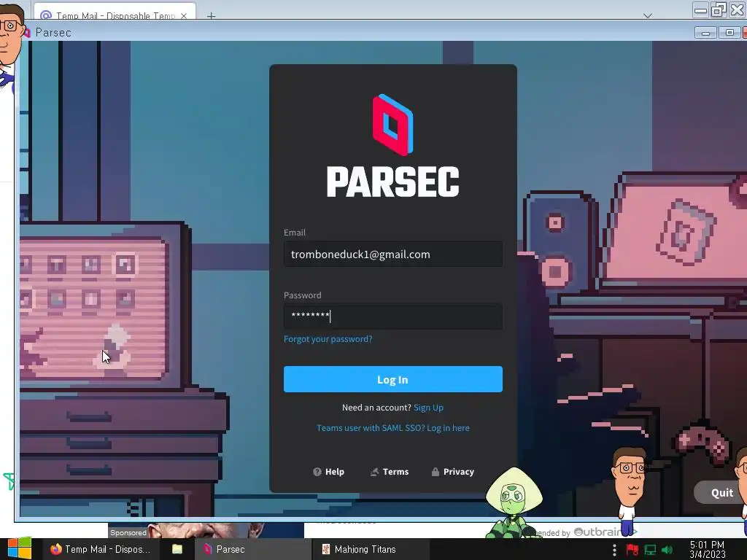
Task: Open the Terms link
Action: pyautogui.click(x=390, y=472)
